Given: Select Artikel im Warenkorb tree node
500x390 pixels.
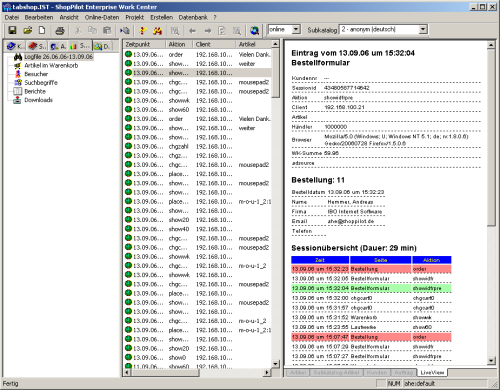Looking at the screenshot, I should click(51, 65).
